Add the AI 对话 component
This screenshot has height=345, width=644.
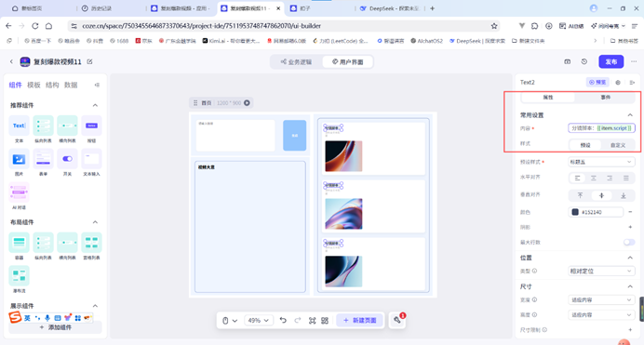(19, 192)
